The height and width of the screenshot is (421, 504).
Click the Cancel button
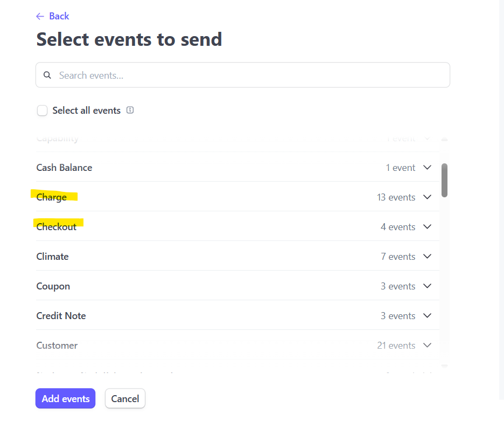[125, 398]
